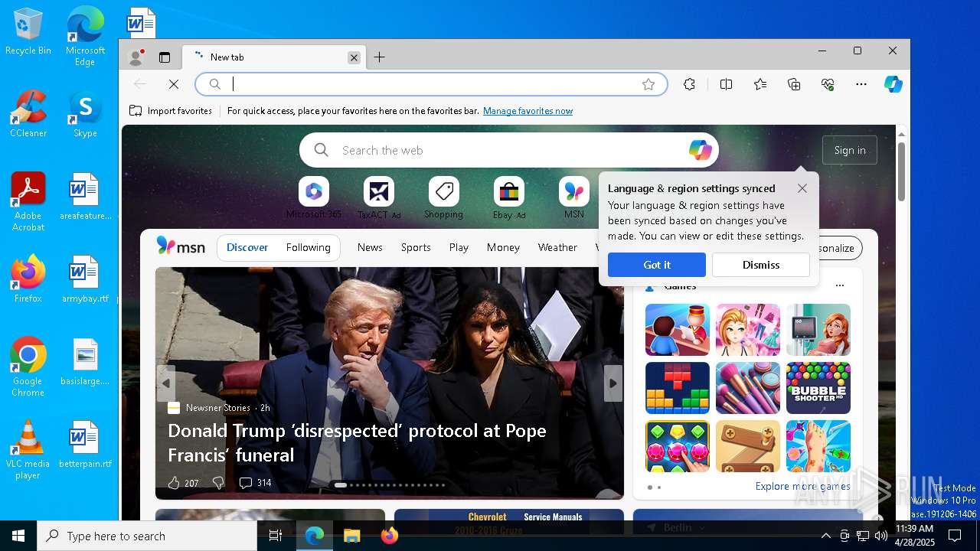Stop loading the page
The height and width of the screenshot is (551, 980).
coord(174,84)
